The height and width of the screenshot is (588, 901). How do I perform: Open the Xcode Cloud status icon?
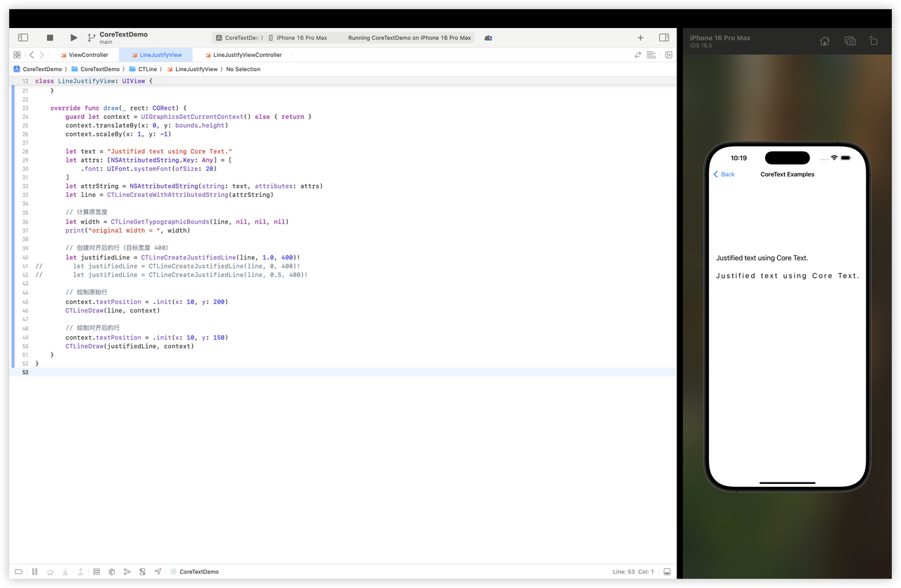click(489, 38)
